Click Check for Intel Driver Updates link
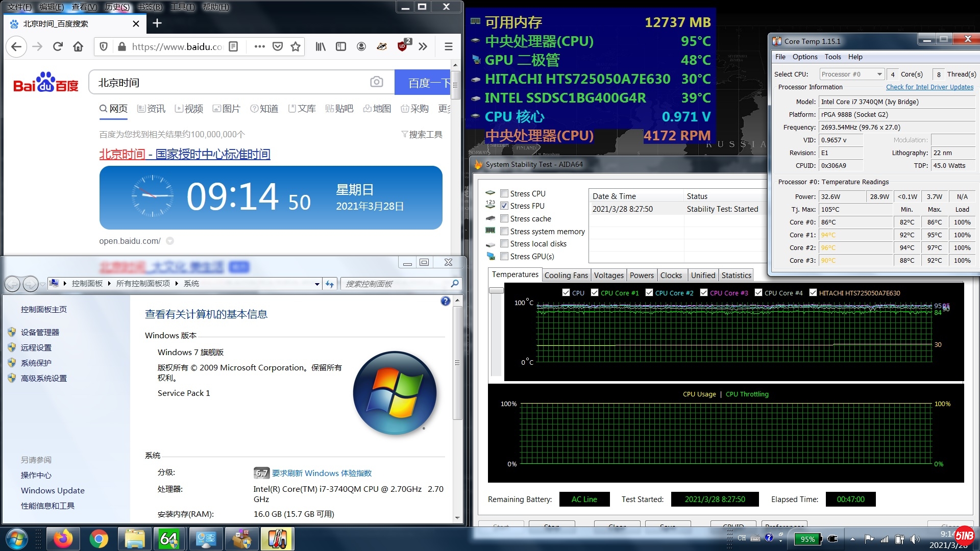This screenshot has height=551, width=980. pyautogui.click(x=929, y=87)
